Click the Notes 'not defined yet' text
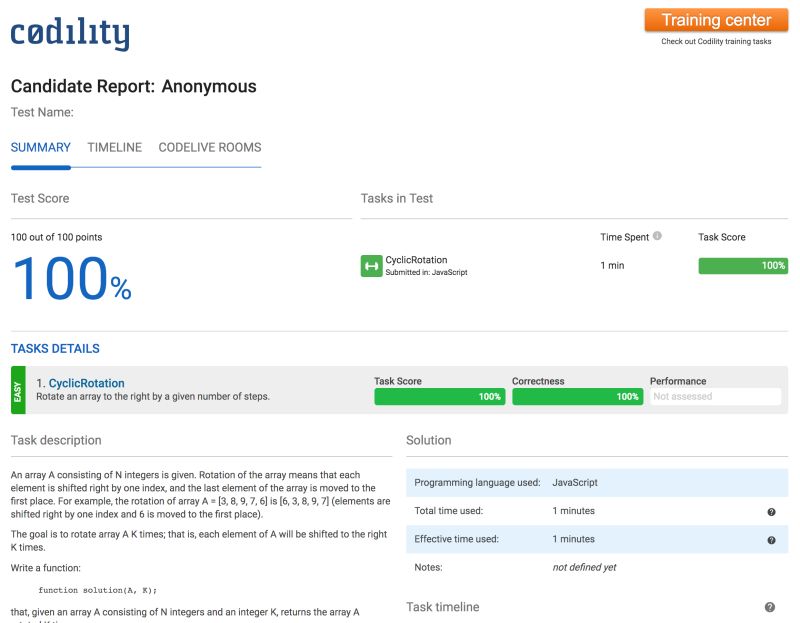Image resolution: width=800 pixels, height=623 pixels. pyautogui.click(x=584, y=567)
